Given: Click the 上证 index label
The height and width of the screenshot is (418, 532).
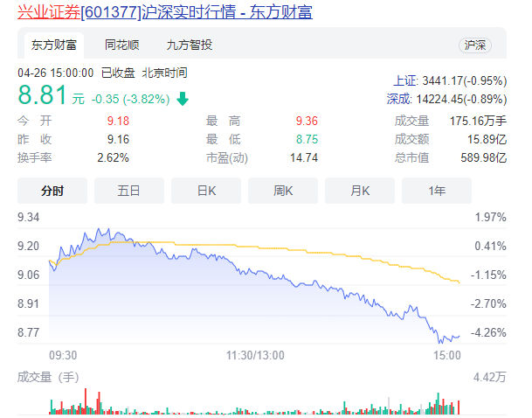Looking at the screenshot, I should pyautogui.click(x=405, y=80).
